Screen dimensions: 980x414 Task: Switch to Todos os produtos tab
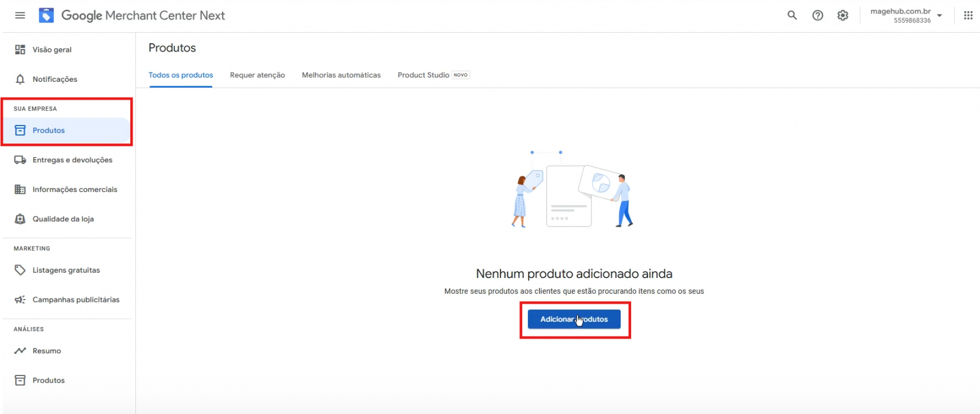point(181,75)
